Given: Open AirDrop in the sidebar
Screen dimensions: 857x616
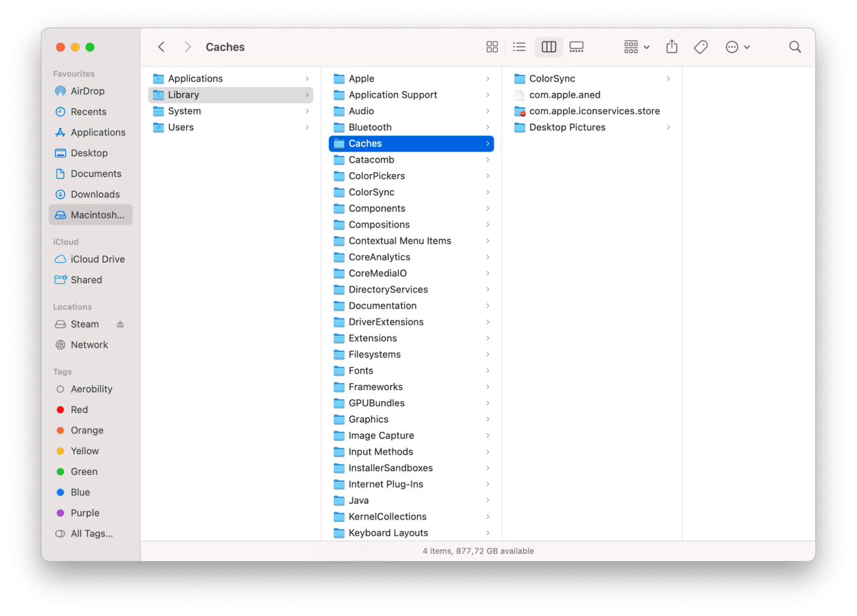Looking at the screenshot, I should [x=88, y=91].
